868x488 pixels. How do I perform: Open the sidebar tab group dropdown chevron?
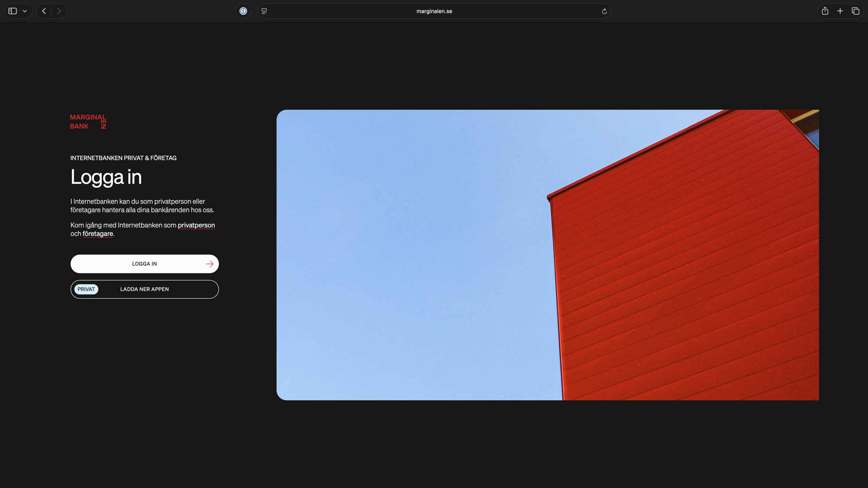point(25,11)
